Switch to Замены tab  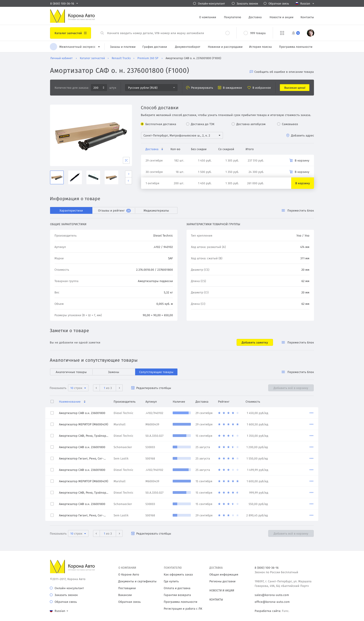point(114,372)
